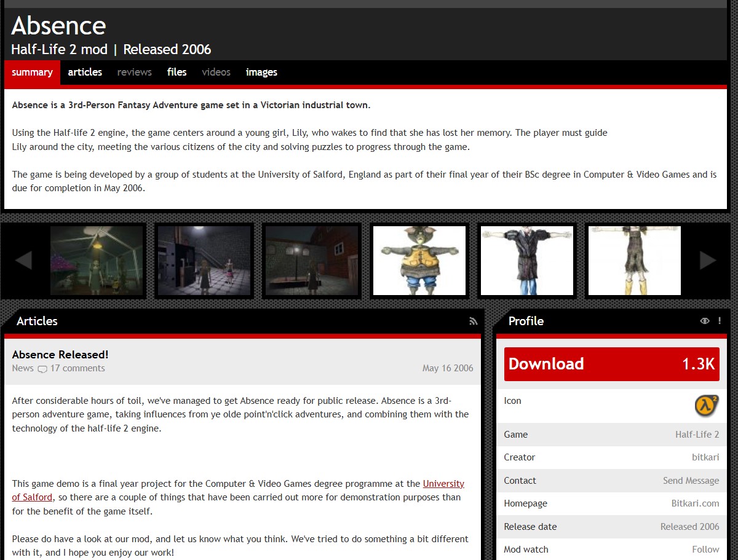Click the Profile section header

click(526, 321)
